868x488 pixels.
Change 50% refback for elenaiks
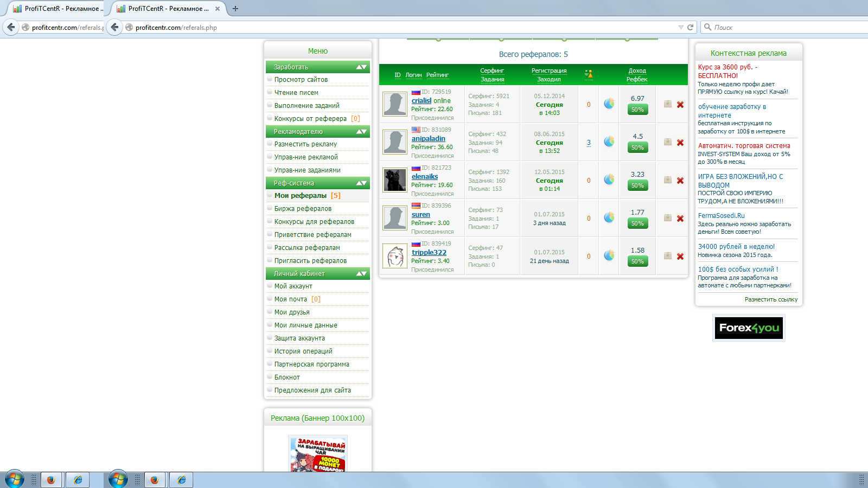click(x=637, y=185)
